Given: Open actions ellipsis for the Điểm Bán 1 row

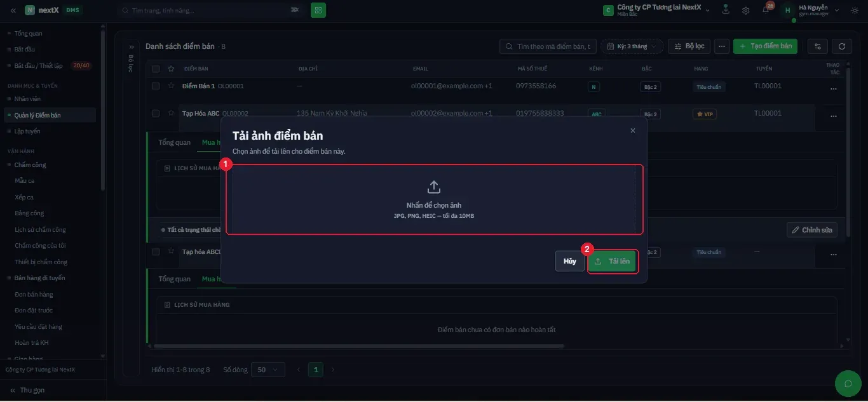Looking at the screenshot, I should (x=833, y=89).
